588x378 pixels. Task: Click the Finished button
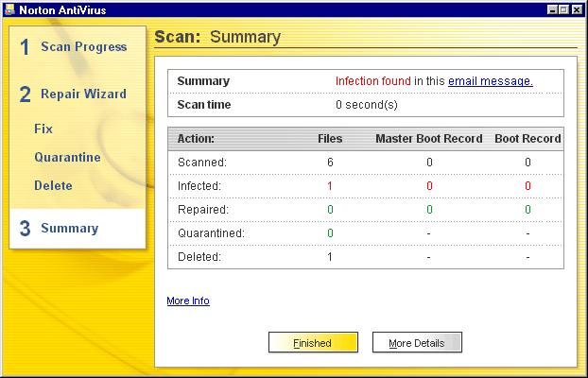click(313, 342)
